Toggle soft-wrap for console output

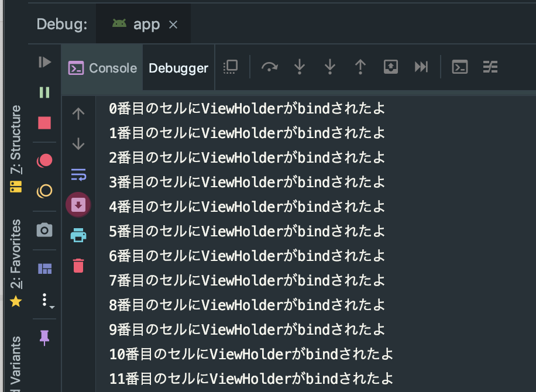[x=78, y=174]
